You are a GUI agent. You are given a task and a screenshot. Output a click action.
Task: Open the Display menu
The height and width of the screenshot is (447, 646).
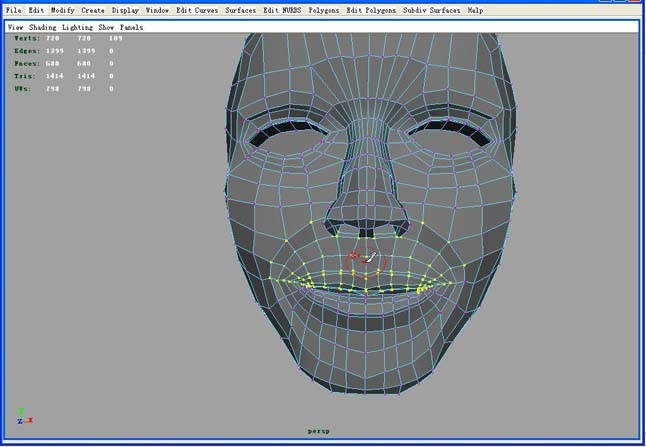point(125,10)
